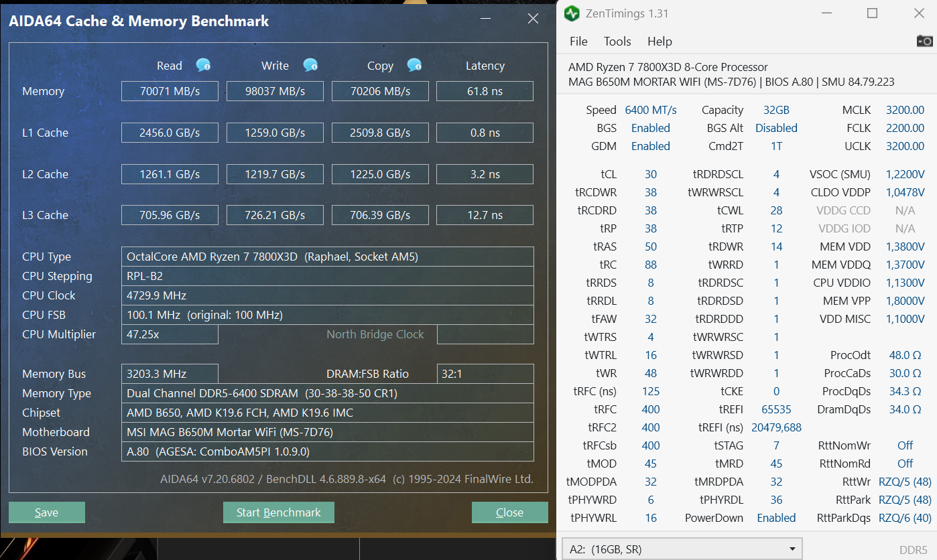Click the Memory Type DDR5-6400 SDRAM field
Viewport: 937px width, 560px height.
point(328,393)
